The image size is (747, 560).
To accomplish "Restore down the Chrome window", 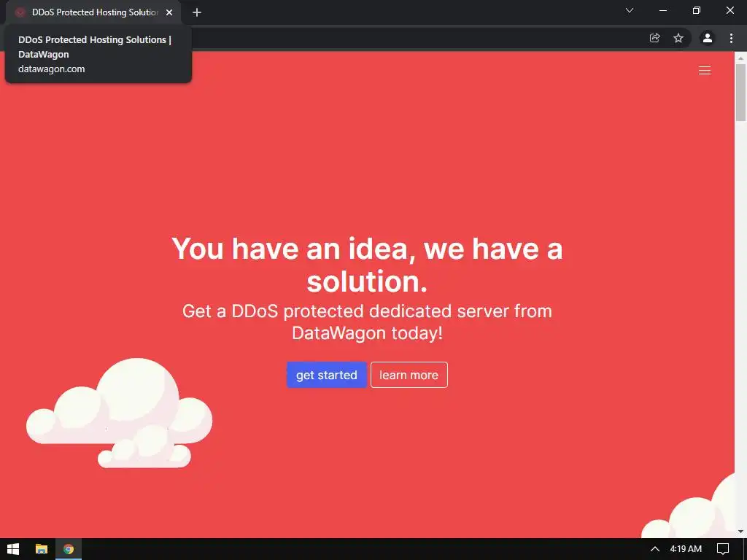I will click(696, 10).
